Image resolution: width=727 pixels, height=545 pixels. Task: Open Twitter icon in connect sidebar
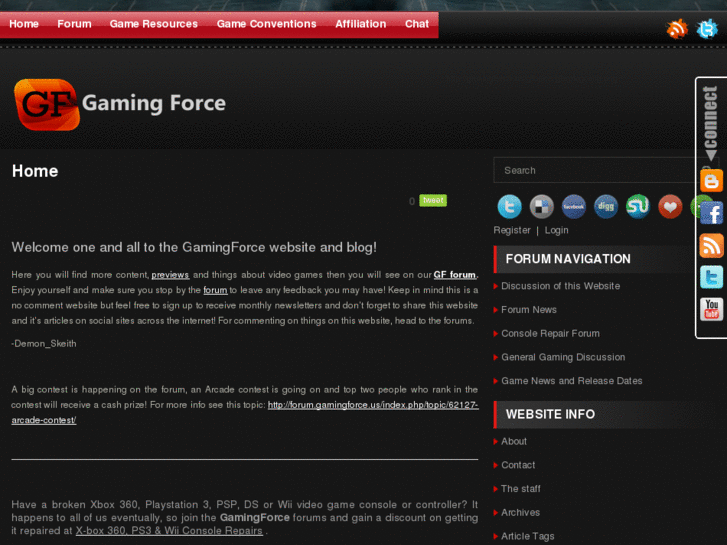click(712, 277)
